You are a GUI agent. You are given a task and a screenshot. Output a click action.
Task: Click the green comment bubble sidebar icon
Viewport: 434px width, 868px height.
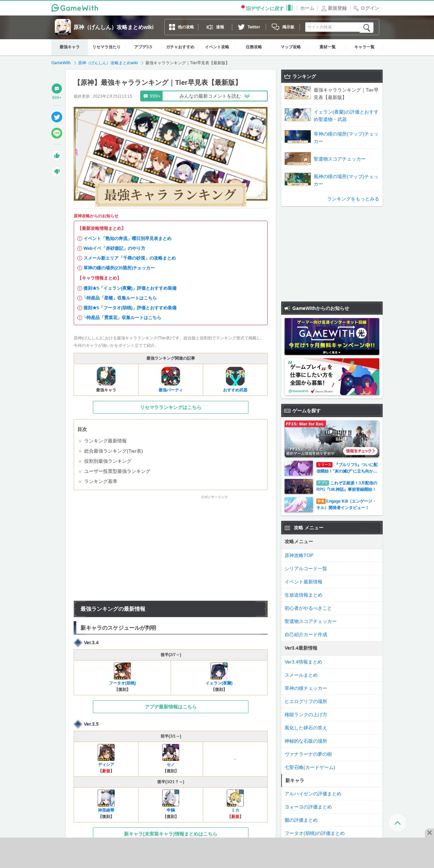tap(57, 89)
